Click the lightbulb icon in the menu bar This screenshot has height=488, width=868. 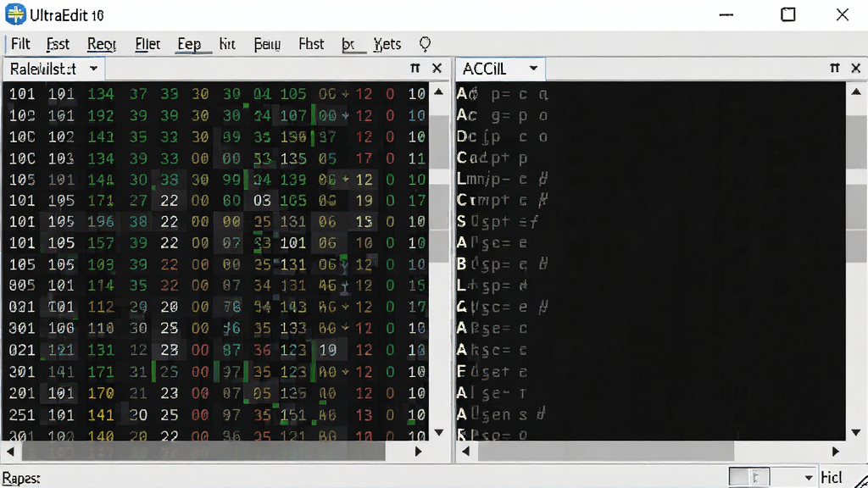[425, 44]
